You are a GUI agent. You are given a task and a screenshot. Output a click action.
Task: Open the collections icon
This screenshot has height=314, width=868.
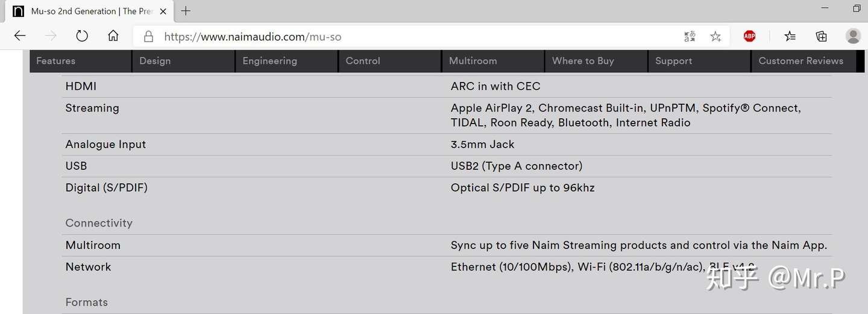[x=821, y=36]
